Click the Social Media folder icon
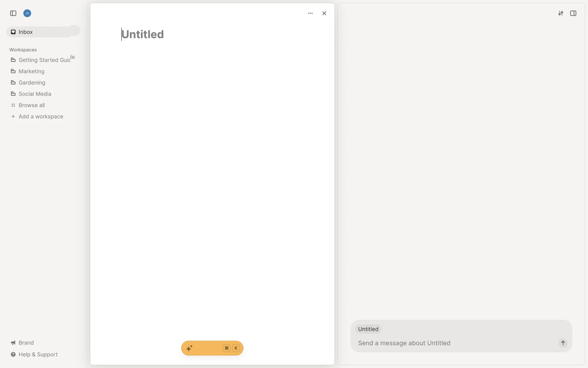Screen dimensions: 588x368 [x=13, y=94]
